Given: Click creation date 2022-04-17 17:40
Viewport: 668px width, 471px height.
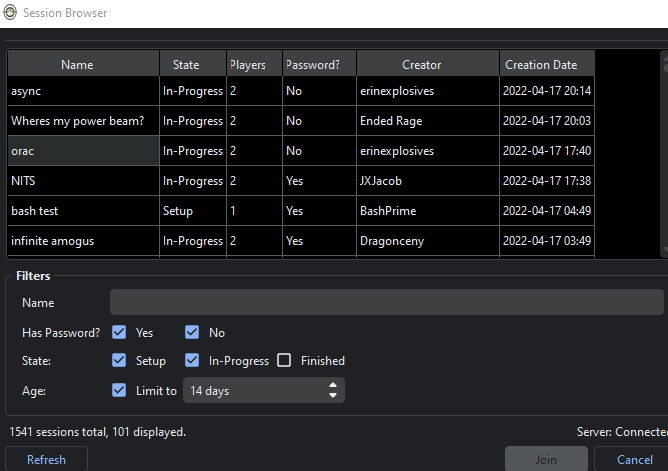Looking at the screenshot, I should click(x=547, y=151).
